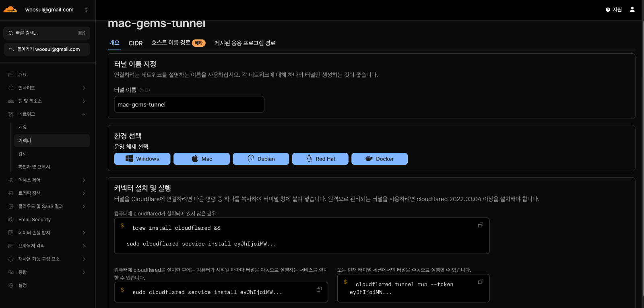This screenshot has height=308, width=644.
Task: Open 개요 under 네트워크 submenu
Action: click(x=23, y=127)
